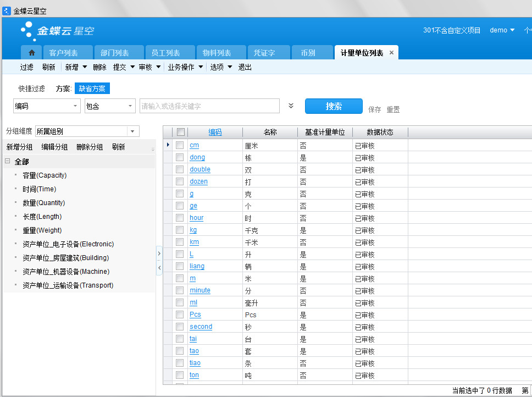Open the 审核 dropdown arrow

coord(158,67)
